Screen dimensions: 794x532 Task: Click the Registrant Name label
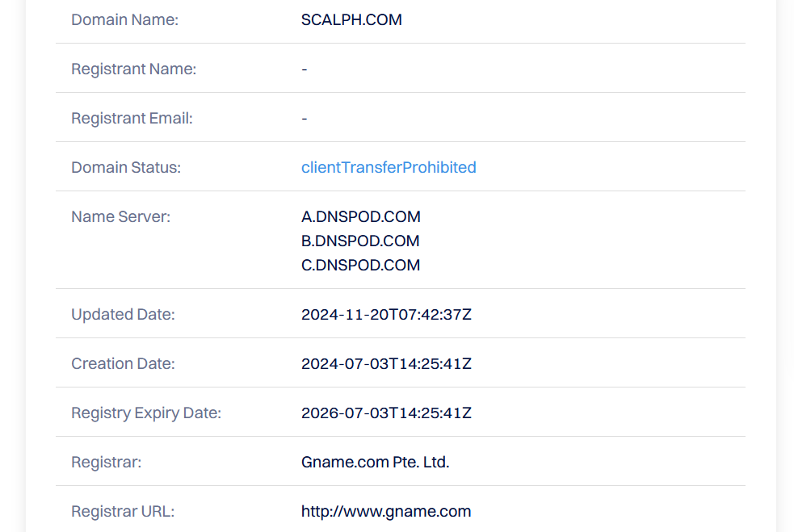coord(134,69)
